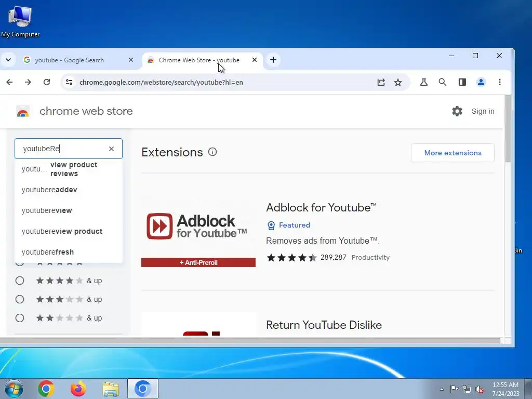Open Chrome Labs flask icon
Viewport: 532px width, 399px height.
coord(424,82)
